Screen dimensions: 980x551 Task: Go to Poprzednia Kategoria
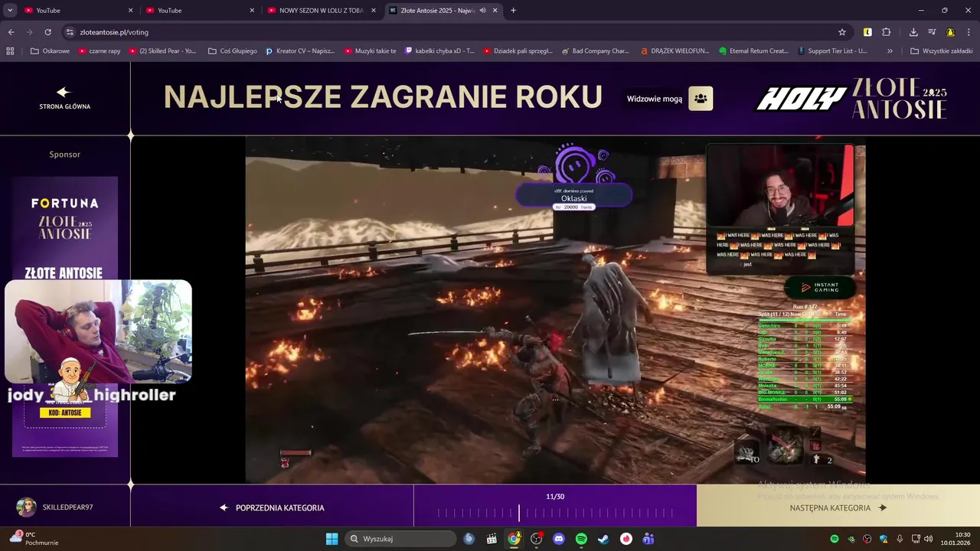pos(272,507)
